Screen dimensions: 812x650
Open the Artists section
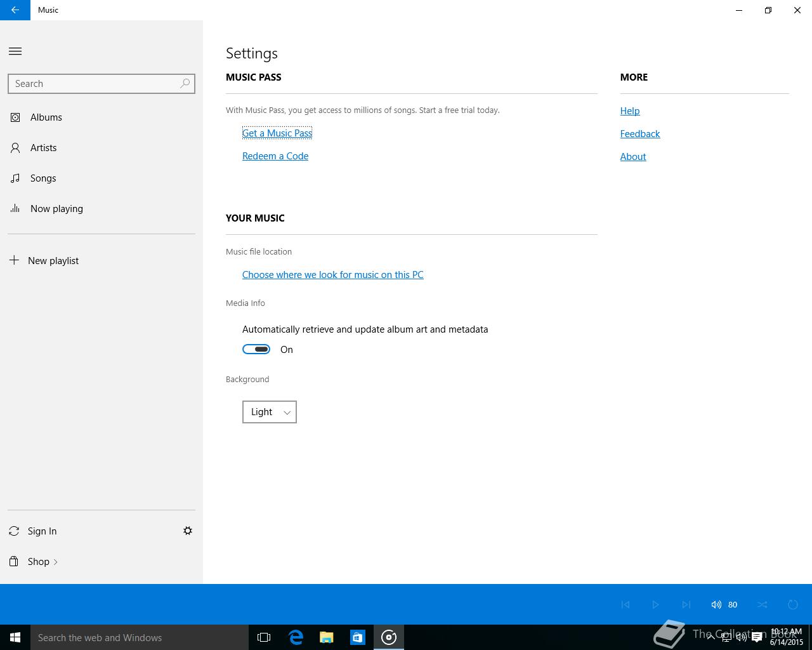(x=101, y=147)
